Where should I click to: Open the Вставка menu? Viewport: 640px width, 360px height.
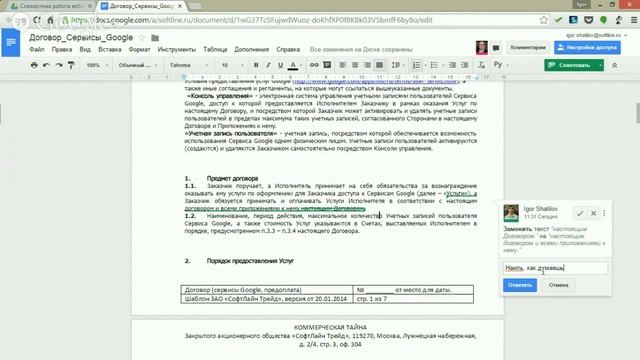(x=110, y=49)
